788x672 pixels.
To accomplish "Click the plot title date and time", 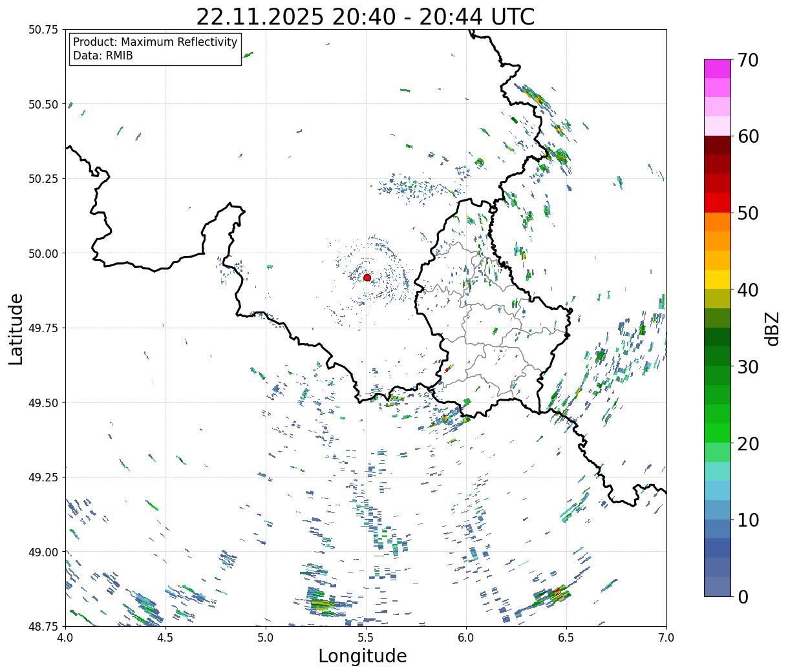I will tap(365, 16).
